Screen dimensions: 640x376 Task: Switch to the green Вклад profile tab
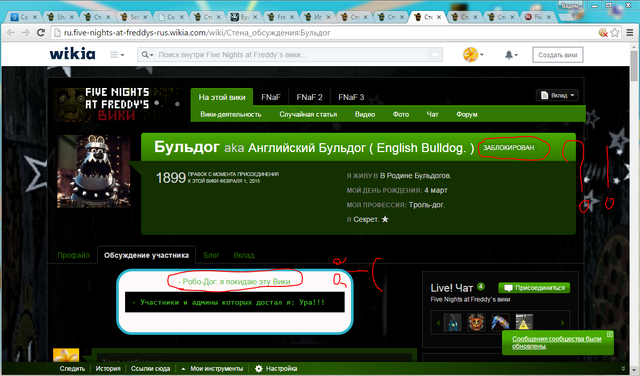[x=244, y=255]
